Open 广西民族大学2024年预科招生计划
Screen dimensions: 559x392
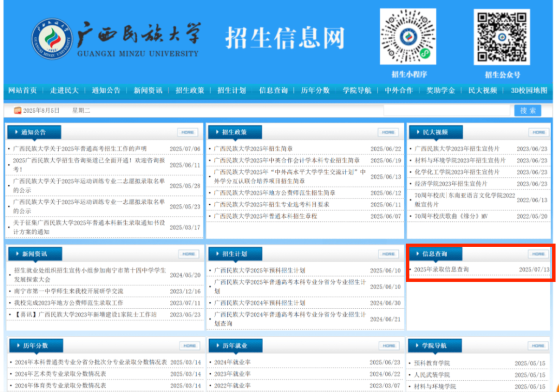click(259, 303)
